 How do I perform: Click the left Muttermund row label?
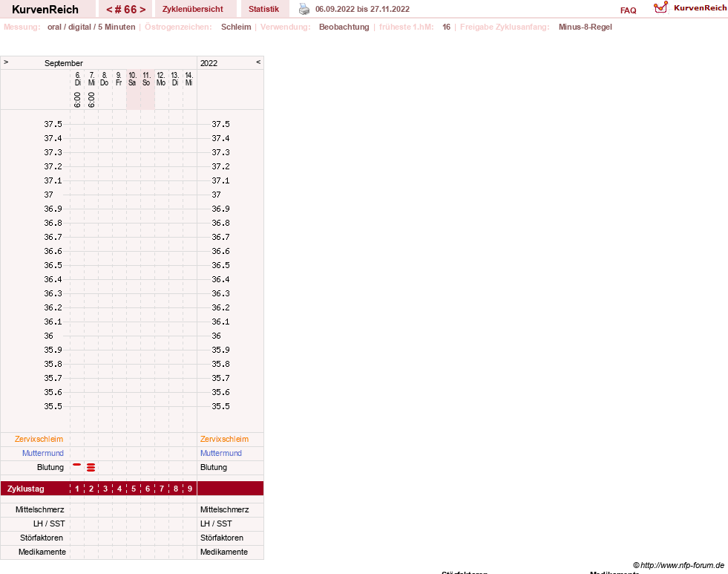[x=43, y=453]
